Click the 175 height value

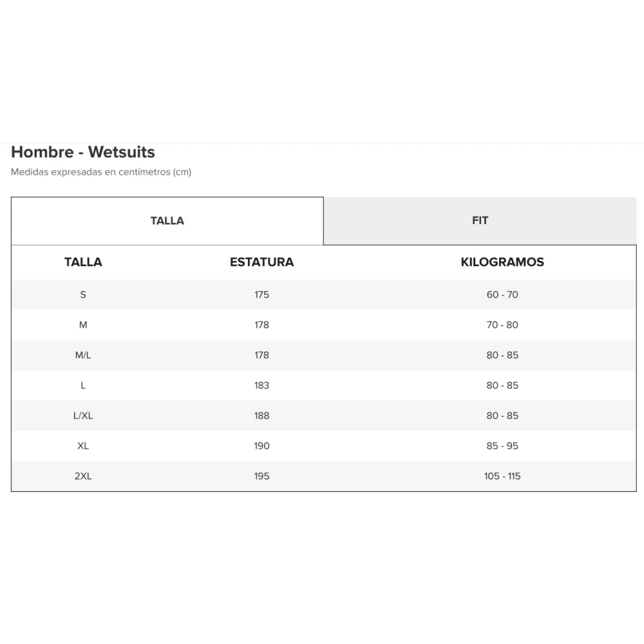(x=261, y=294)
